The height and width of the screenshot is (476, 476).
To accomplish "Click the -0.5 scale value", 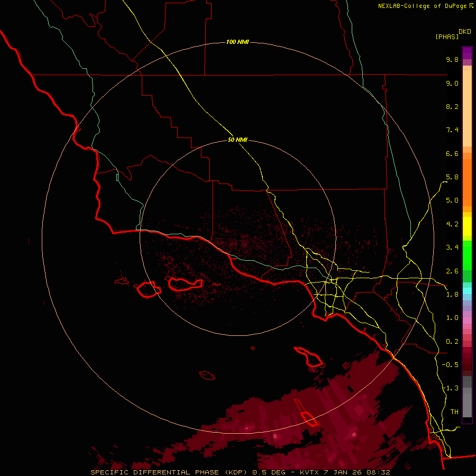I will pos(450,365).
